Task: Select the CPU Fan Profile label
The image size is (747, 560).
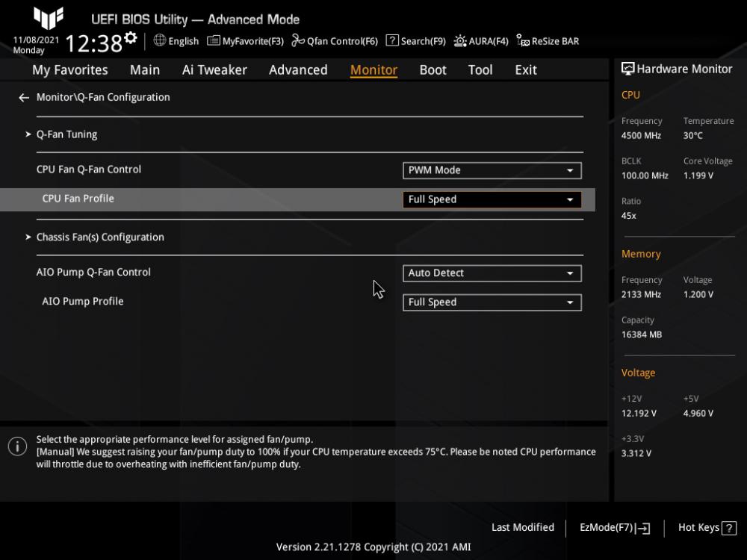Action: (x=78, y=199)
